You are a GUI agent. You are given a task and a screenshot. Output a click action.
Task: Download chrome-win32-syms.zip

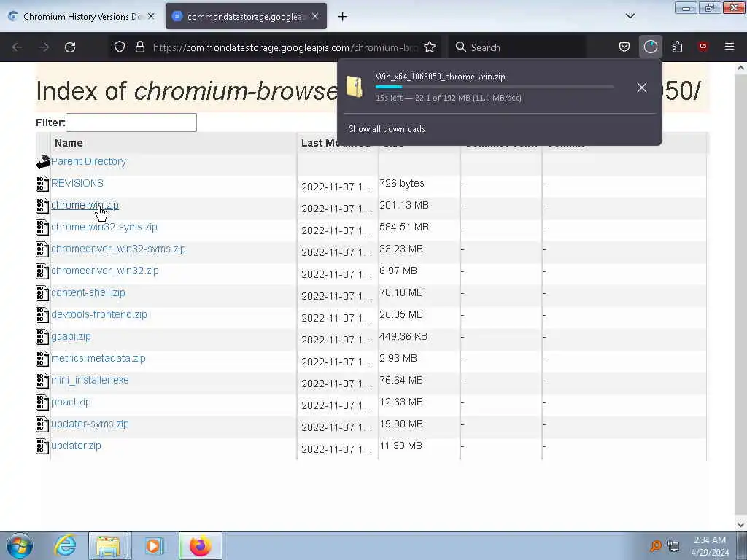104,227
